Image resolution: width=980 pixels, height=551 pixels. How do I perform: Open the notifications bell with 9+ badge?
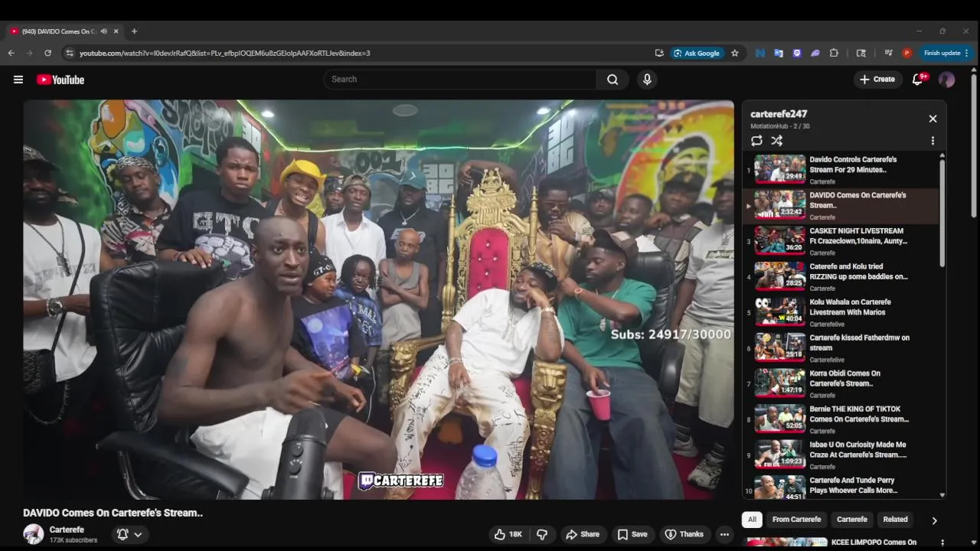(917, 80)
